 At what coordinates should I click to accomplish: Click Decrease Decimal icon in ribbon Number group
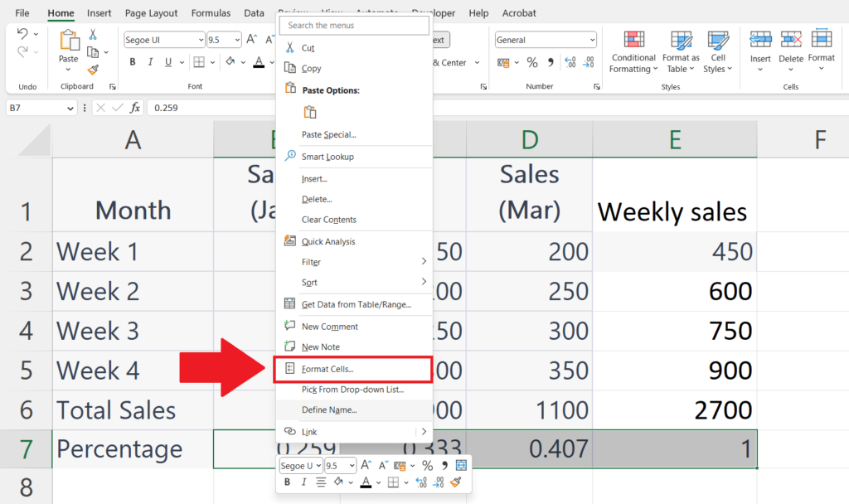coord(589,62)
